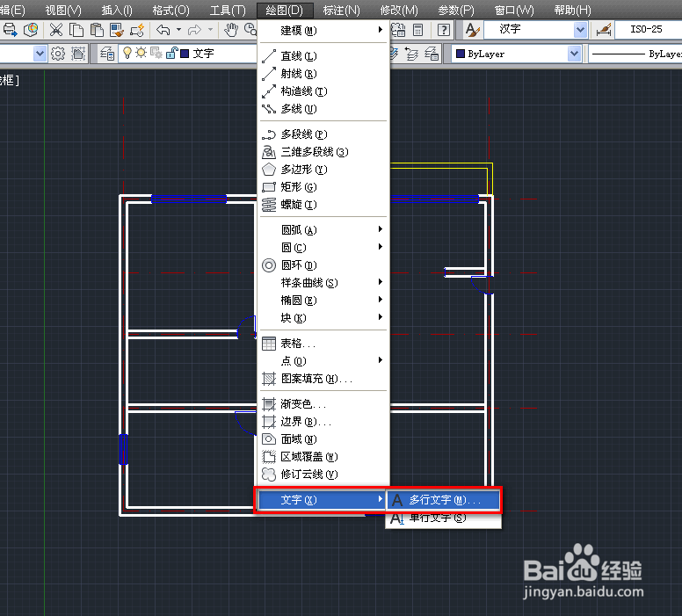Select the Pan hand tool

231,30
